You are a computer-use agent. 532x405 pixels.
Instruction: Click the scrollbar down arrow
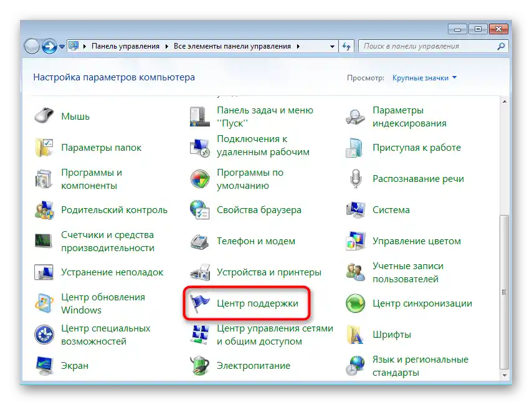(505, 375)
